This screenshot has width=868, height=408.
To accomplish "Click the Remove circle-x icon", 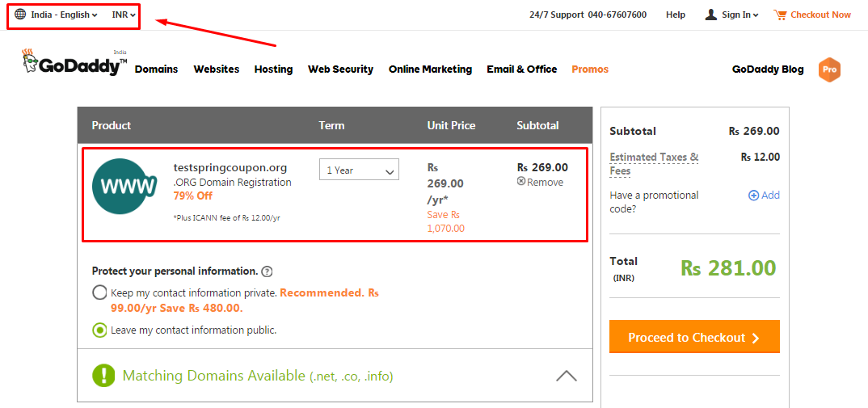I will point(521,182).
